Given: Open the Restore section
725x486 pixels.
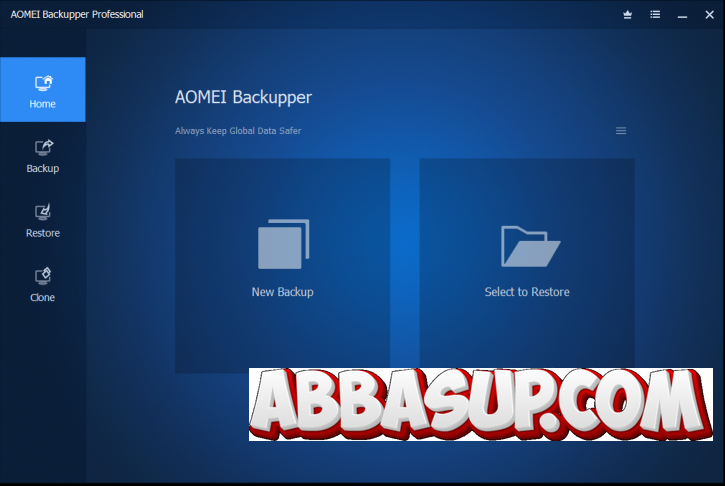Looking at the screenshot, I should tap(43, 221).
